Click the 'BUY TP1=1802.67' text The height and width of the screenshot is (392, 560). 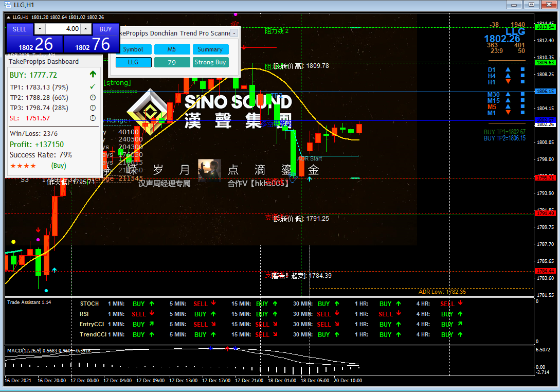(x=504, y=132)
